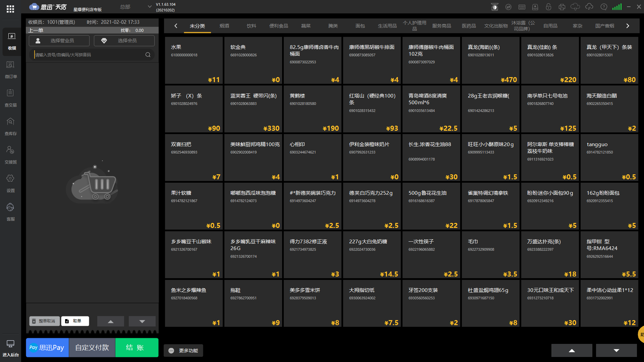Open the 设置 settings sidebar icon

[11, 184]
